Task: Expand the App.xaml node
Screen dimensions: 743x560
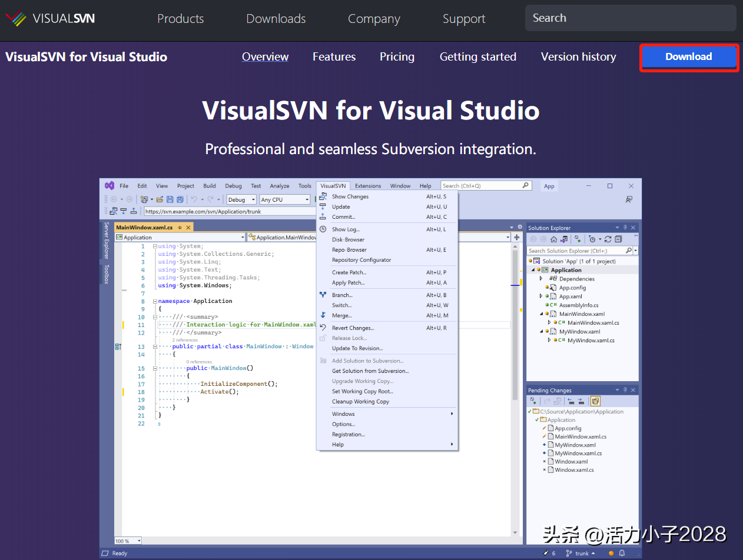Action: coord(541,296)
